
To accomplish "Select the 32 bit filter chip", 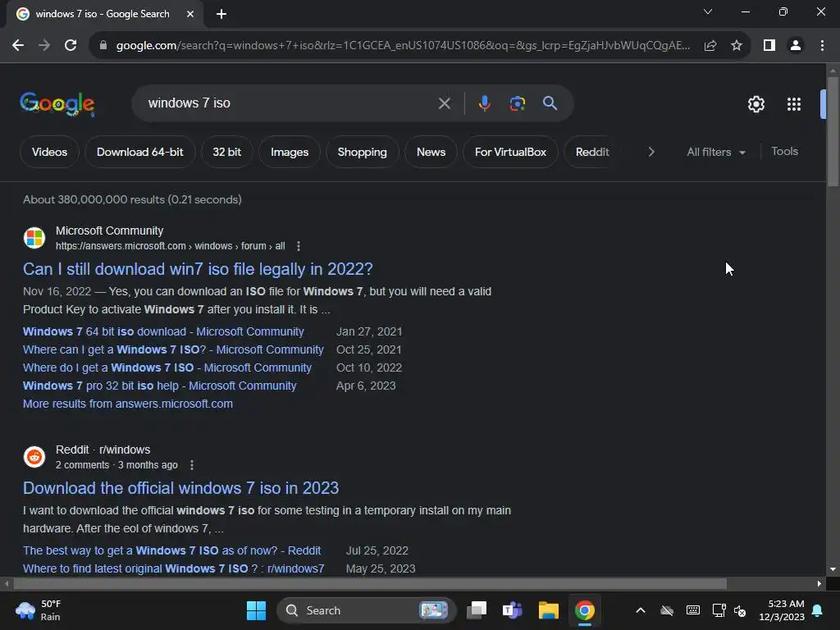I will (226, 152).
